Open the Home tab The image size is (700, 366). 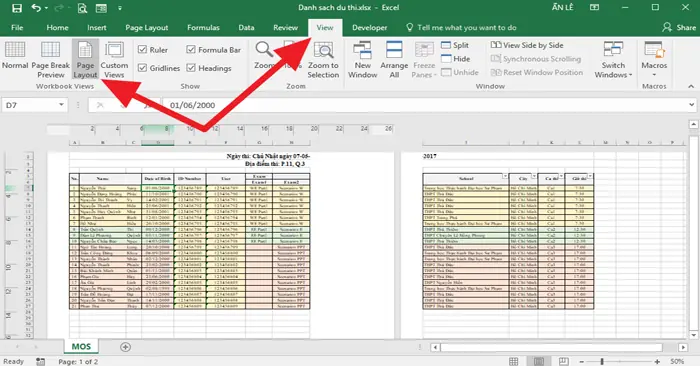(x=58, y=28)
